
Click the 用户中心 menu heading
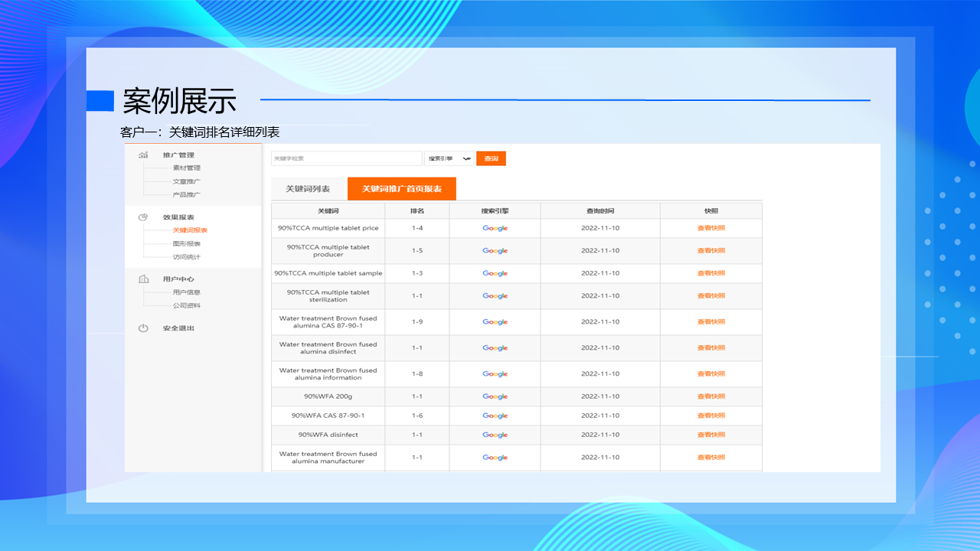(178, 279)
